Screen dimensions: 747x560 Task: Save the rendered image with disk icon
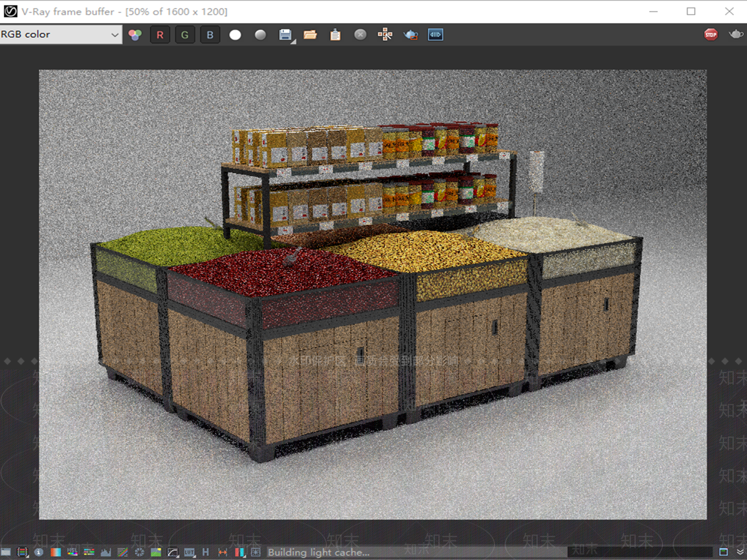point(285,35)
